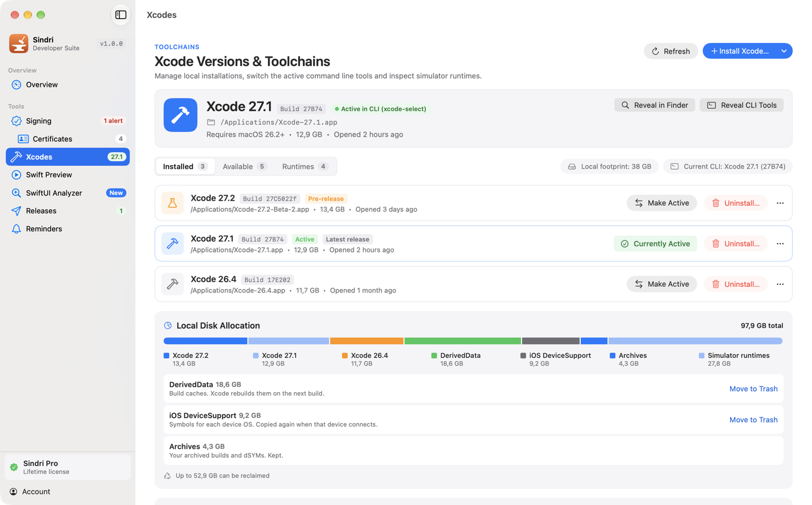
Task: Click Reveal in Finder
Action: pos(655,105)
